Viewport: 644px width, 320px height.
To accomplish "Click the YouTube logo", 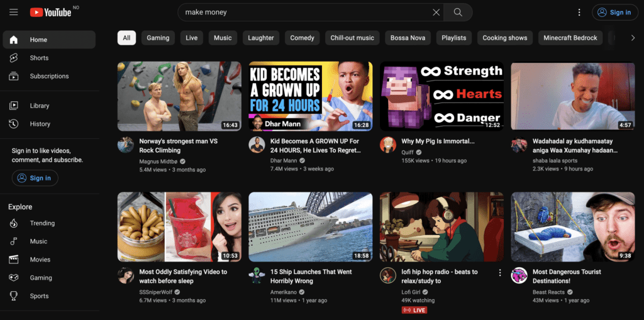I will click(50, 13).
